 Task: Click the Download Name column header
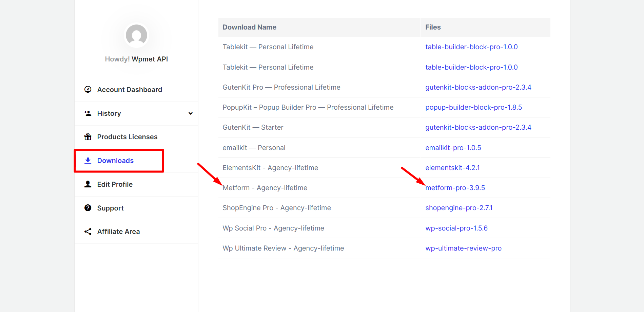249,27
